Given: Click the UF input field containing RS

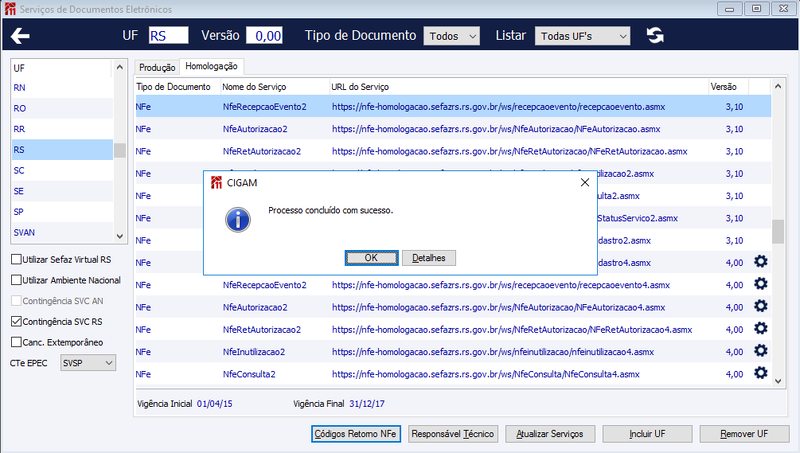Looking at the screenshot, I should click(168, 36).
